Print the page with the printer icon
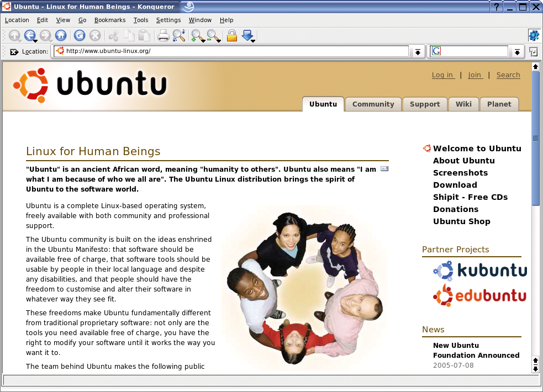543x392 pixels. (x=163, y=35)
